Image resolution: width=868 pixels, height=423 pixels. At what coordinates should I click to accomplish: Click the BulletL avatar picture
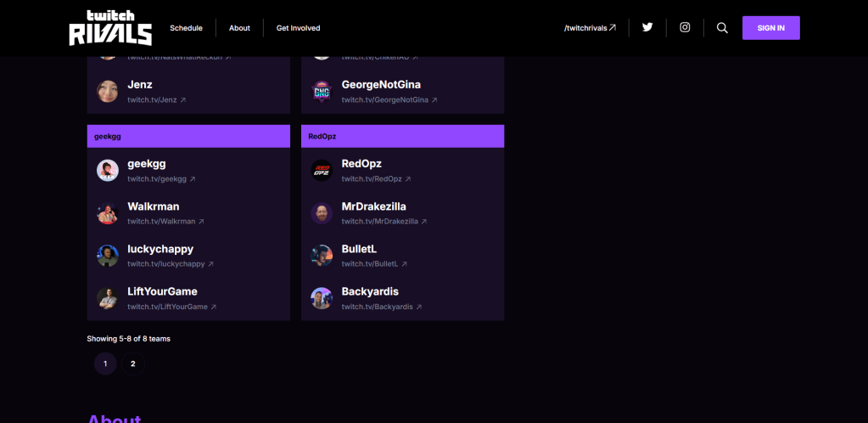(322, 256)
